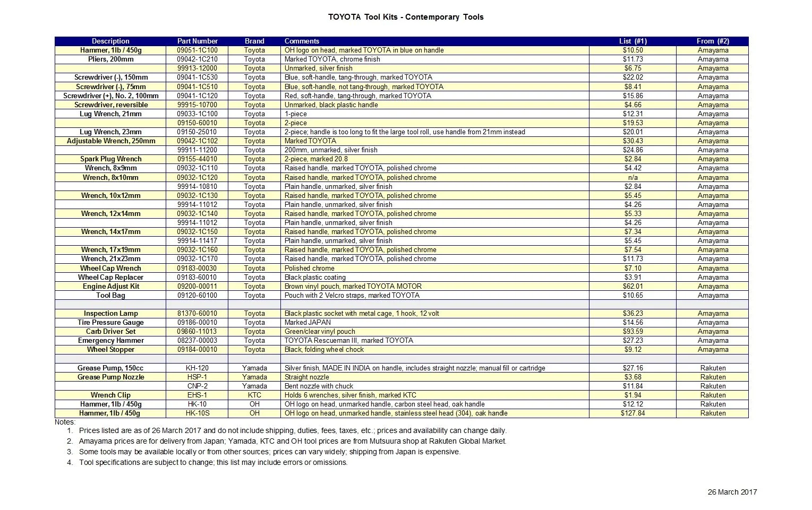Select the 'Brand' column header
This screenshot has width=812, height=510.
coord(254,41)
